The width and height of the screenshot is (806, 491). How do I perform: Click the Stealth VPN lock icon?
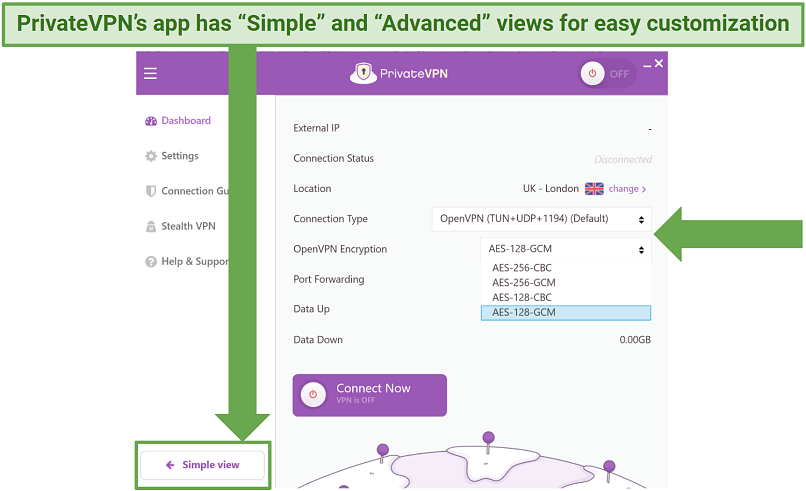(x=151, y=227)
